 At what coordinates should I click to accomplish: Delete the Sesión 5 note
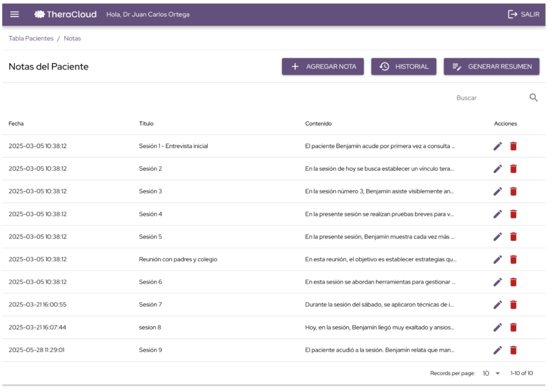click(513, 236)
